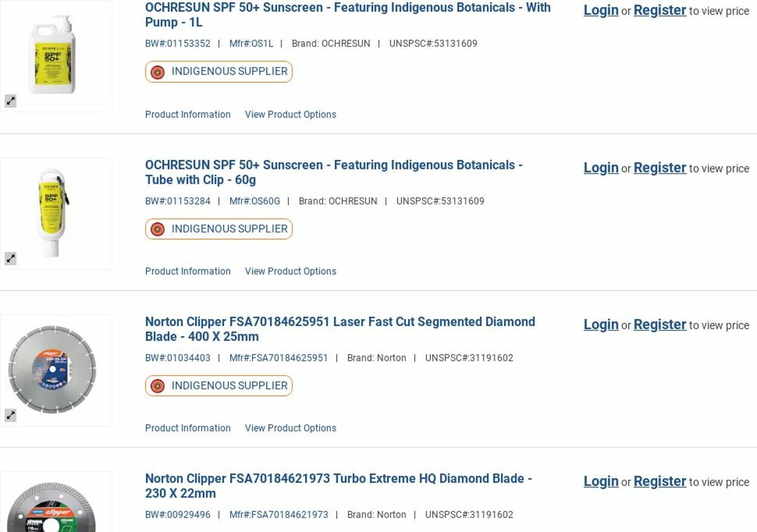Screen dimensions: 757x532
Task: Expand Product Information for Laser Fast Cut blade
Action: (188, 428)
